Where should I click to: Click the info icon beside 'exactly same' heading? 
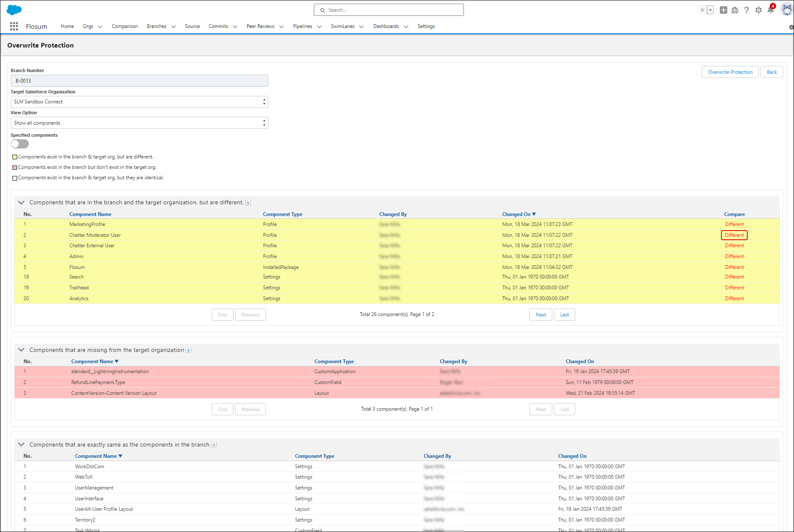click(214, 445)
